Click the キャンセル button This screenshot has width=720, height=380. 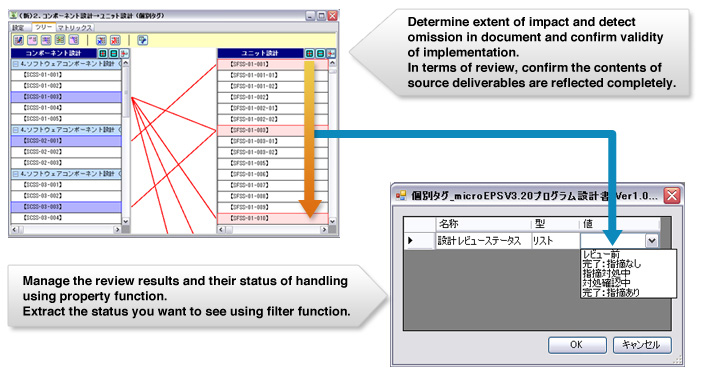(642, 345)
